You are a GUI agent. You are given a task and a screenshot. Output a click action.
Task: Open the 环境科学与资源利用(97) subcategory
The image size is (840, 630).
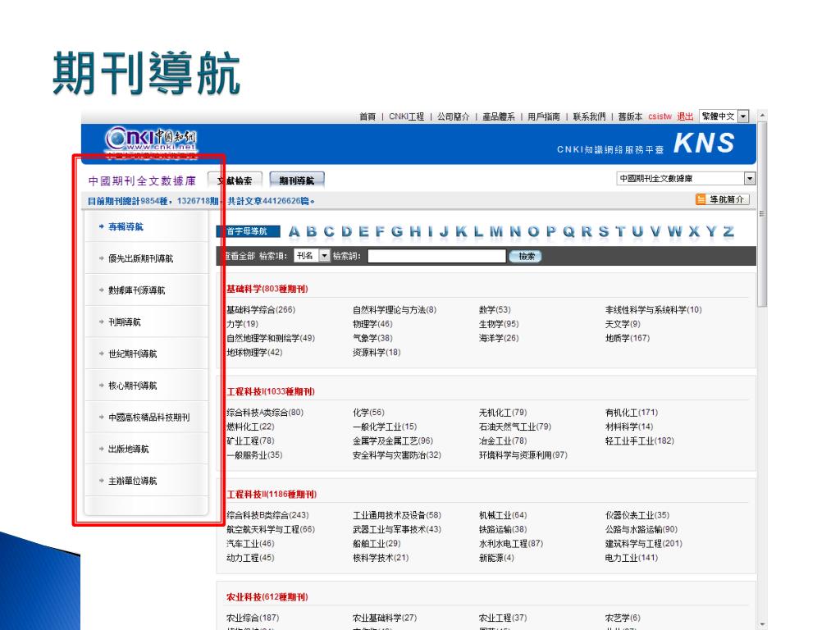pos(523,455)
